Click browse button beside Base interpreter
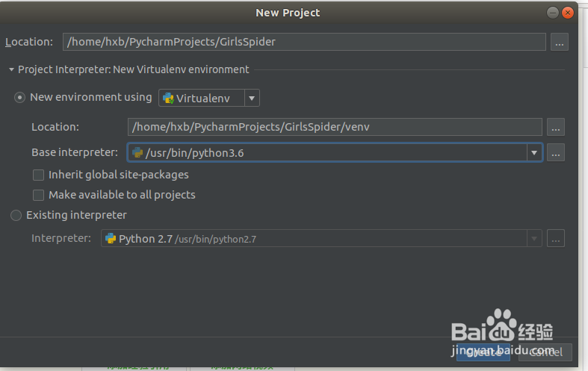This screenshot has width=588, height=371. pyautogui.click(x=555, y=153)
